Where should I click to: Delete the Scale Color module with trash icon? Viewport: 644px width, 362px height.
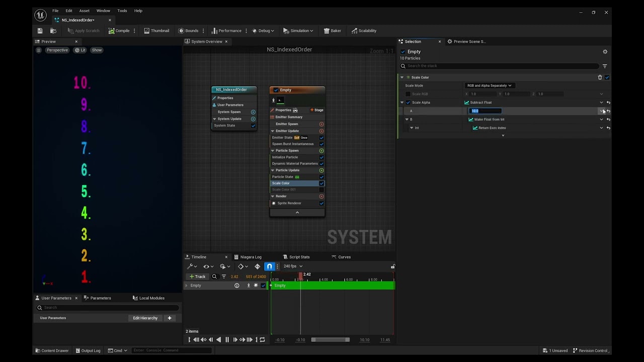click(600, 77)
